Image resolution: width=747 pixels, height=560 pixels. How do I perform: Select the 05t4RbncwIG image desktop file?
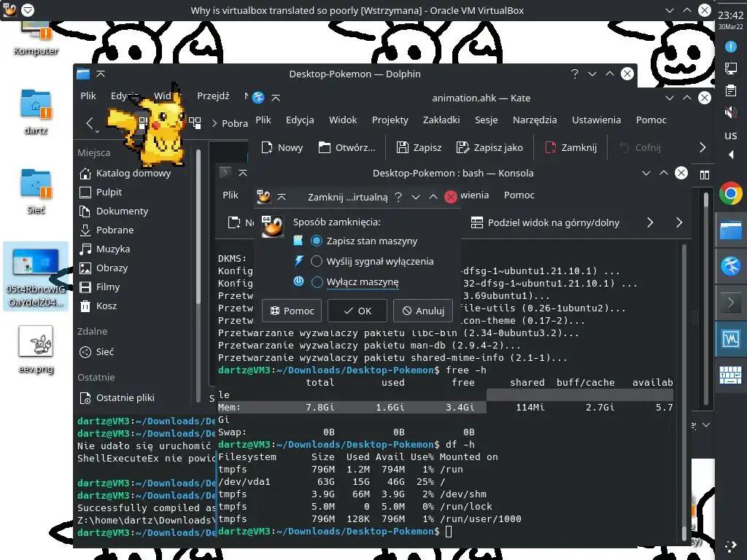(36, 276)
